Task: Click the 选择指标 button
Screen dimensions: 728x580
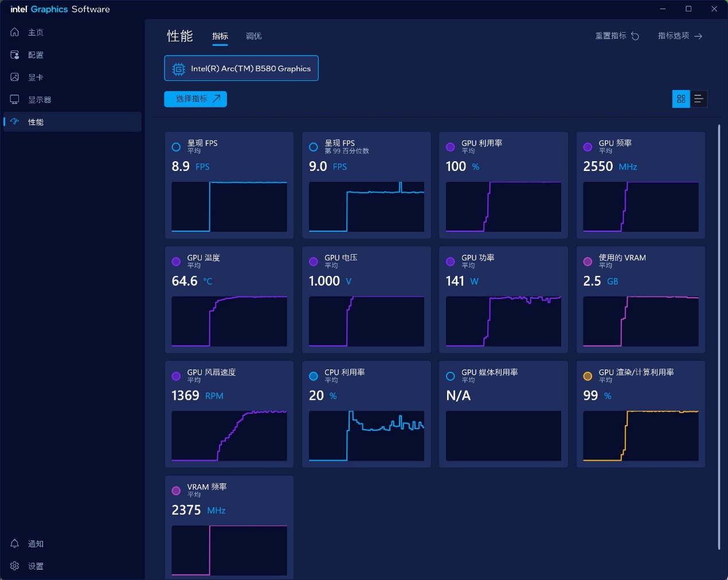Action: (x=195, y=99)
